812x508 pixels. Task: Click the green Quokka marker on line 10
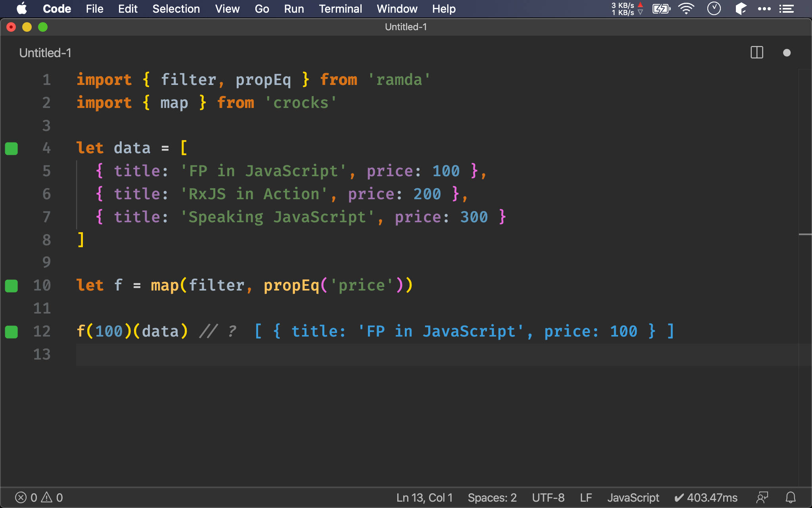point(11,286)
